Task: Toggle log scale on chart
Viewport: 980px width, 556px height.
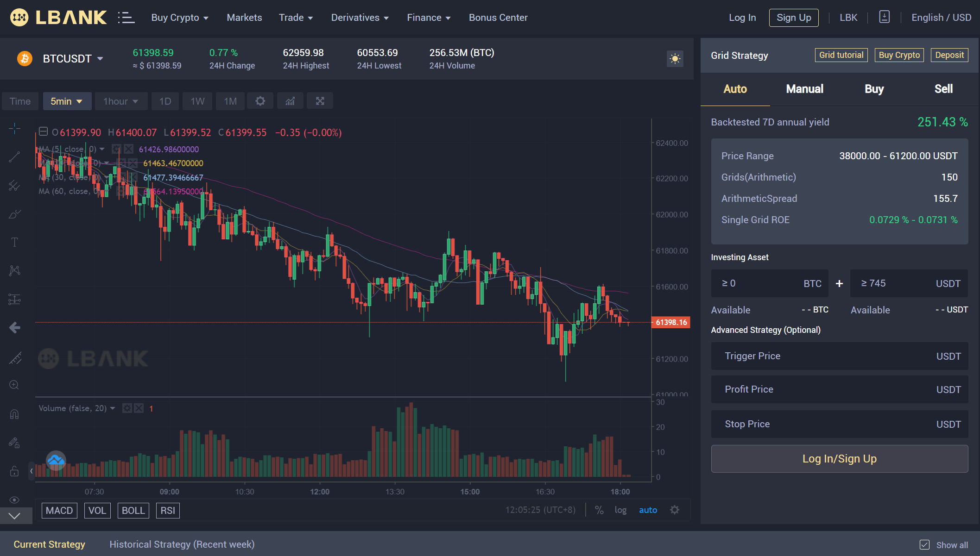Action: tap(620, 510)
